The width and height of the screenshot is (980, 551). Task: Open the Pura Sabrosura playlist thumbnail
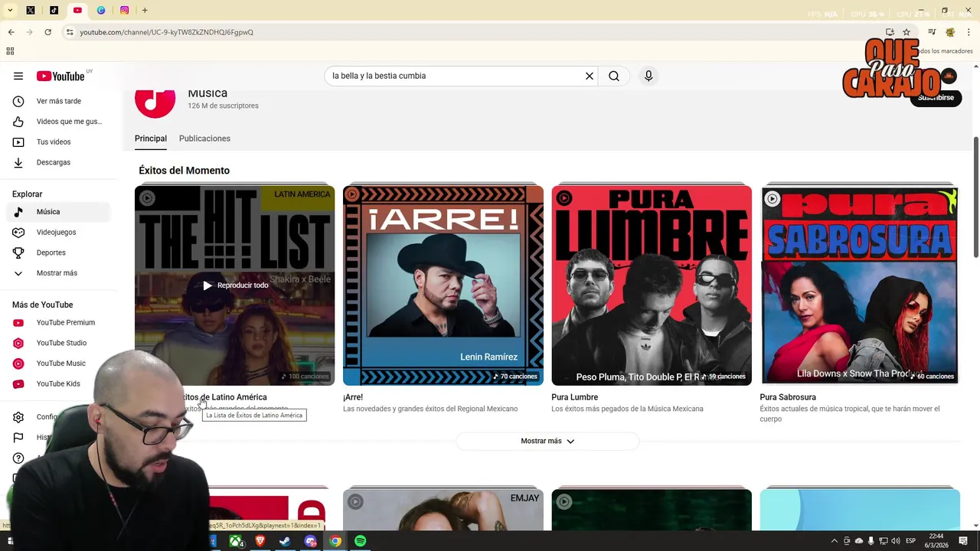click(x=860, y=285)
